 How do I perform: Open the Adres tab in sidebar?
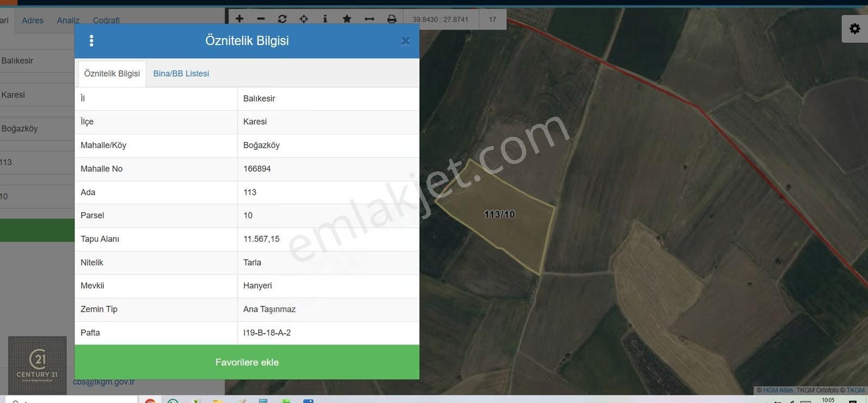coord(33,20)
